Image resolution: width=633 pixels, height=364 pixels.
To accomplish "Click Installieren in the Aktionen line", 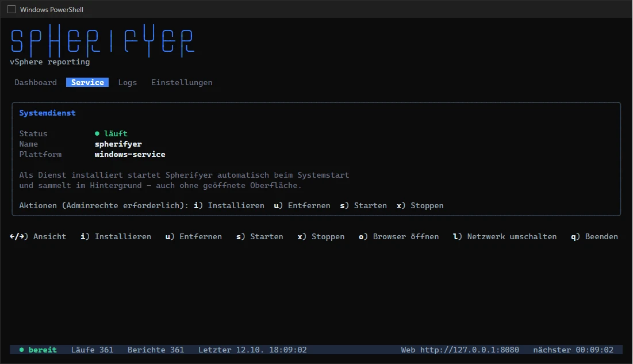I will (x=229, y=205).
